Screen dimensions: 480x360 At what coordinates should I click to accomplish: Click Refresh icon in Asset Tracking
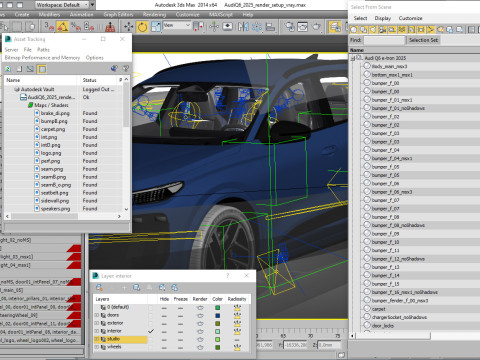point(8,69)
